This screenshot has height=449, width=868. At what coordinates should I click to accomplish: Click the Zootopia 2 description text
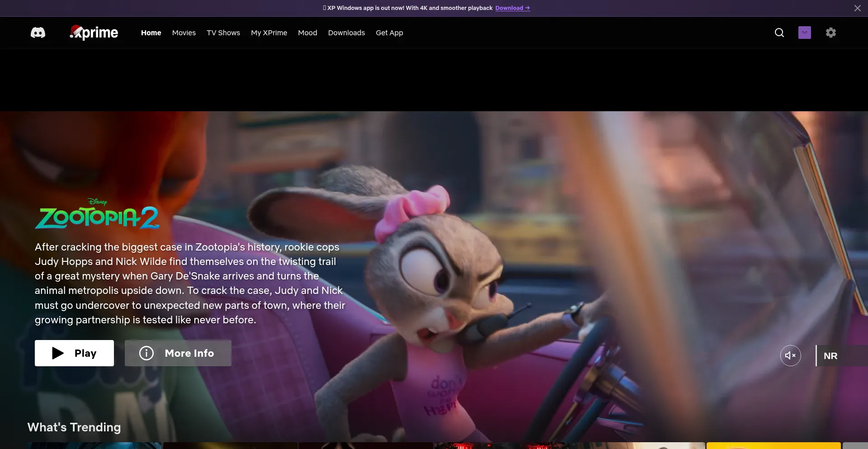[x=190, y=284]
